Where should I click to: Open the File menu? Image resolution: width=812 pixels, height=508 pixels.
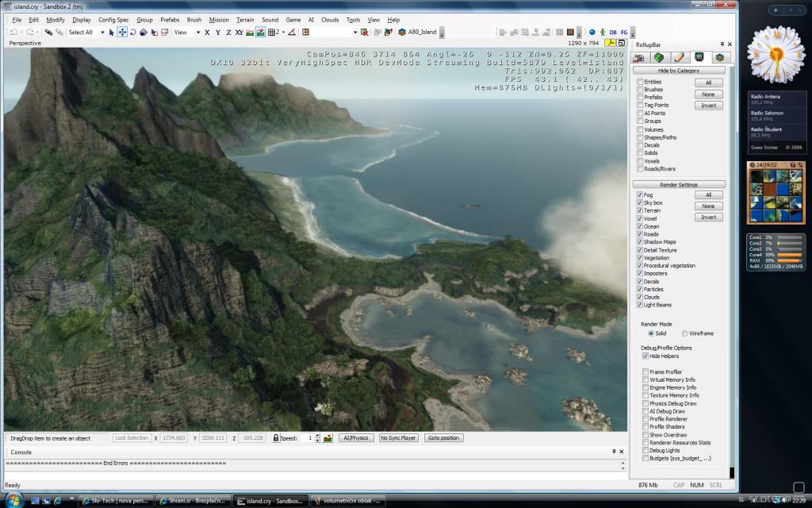pyautogui.click(x=17, y=20)
